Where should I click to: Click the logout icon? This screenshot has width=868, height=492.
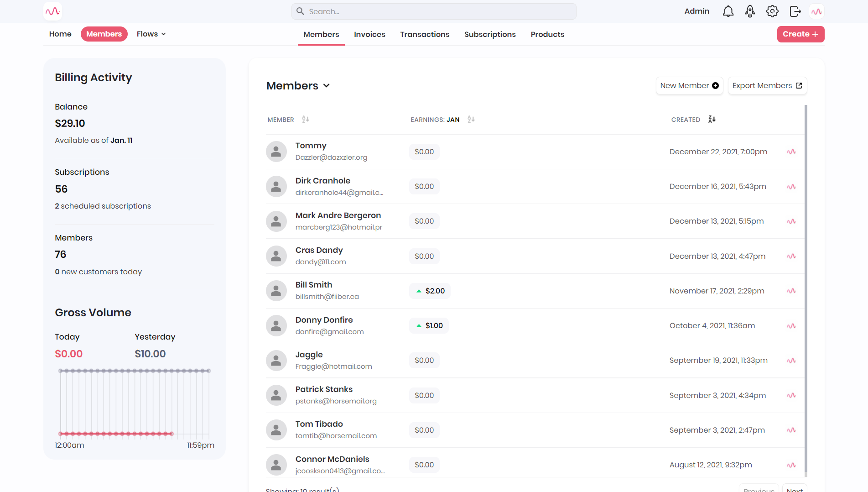(795, 11)
